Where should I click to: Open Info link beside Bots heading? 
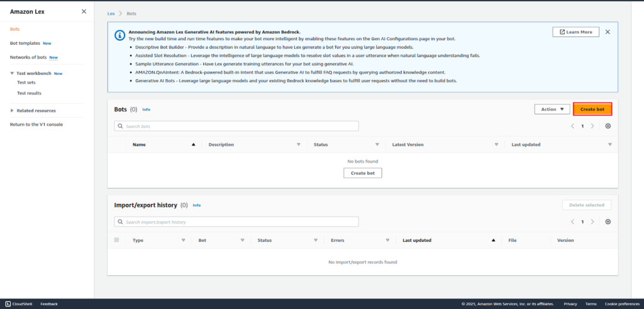coord(146,109)
